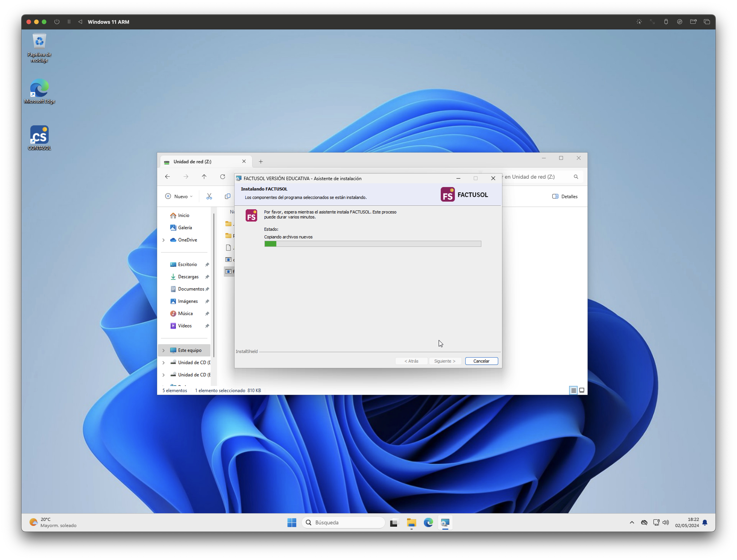Click Cancelar in the FACTUSOL installer
The image size is (737, 560).
[x=481, y=361]
